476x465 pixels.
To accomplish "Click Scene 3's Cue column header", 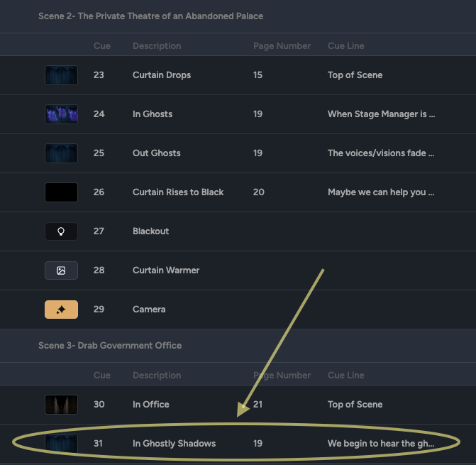I will click(x=102, y=376).
